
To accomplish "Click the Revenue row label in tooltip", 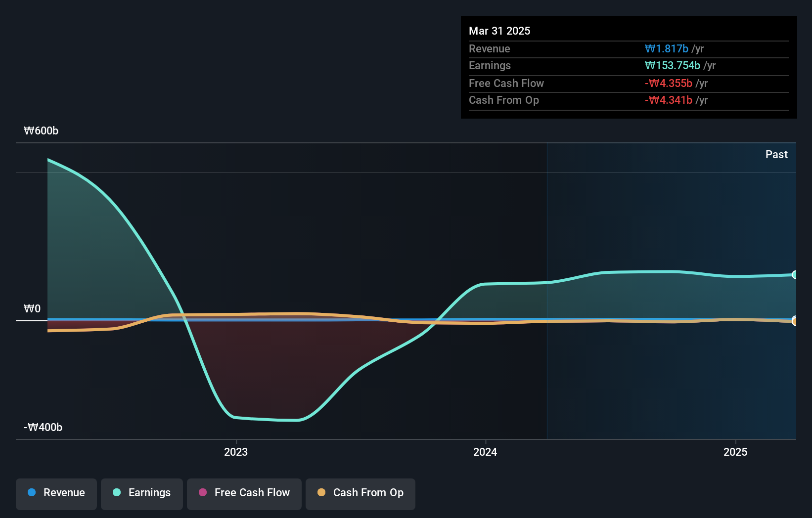I will [490, 48].
